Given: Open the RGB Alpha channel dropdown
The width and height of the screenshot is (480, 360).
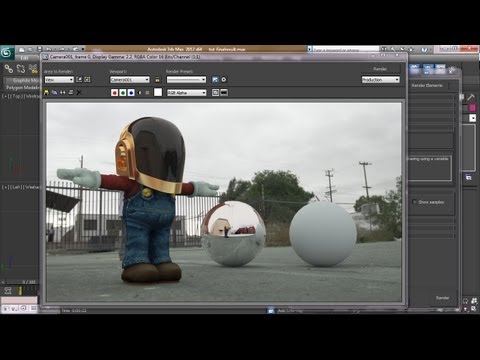Looking at the screenshot, I should 187,93.
